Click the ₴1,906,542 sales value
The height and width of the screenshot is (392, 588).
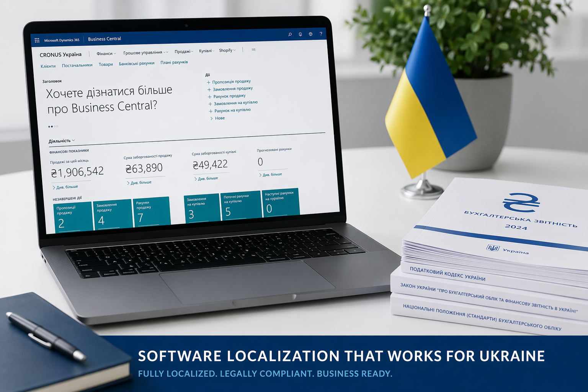pyautogui.click(x=77, y=172)
